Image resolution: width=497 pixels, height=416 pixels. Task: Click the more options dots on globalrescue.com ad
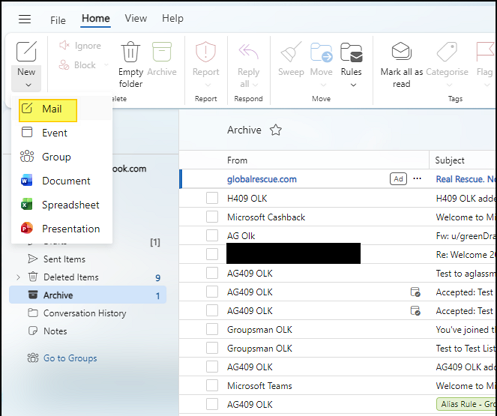tap(417, 179)
